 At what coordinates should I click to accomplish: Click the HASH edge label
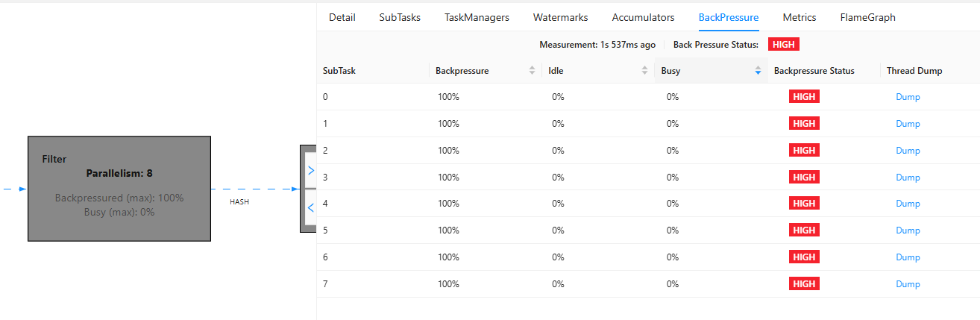[239, 202]
